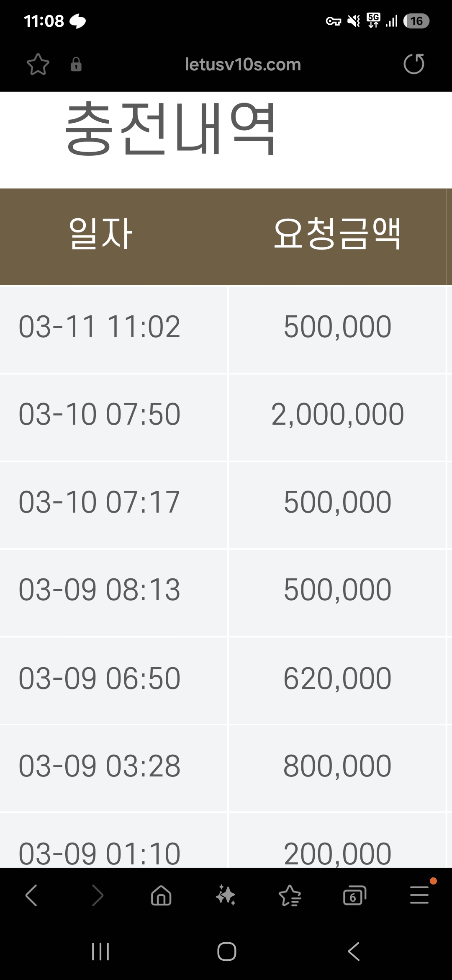Tap the browser forward arrow
Image resolution: width=452 pixels, height=980 pixels.
pyautogui.click(x=97, y=895)
